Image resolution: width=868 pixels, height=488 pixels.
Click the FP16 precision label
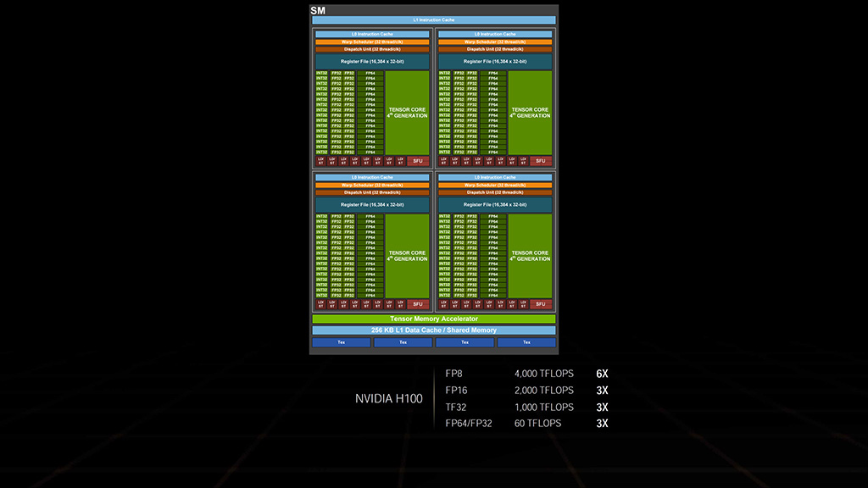[x=456, y=390]
